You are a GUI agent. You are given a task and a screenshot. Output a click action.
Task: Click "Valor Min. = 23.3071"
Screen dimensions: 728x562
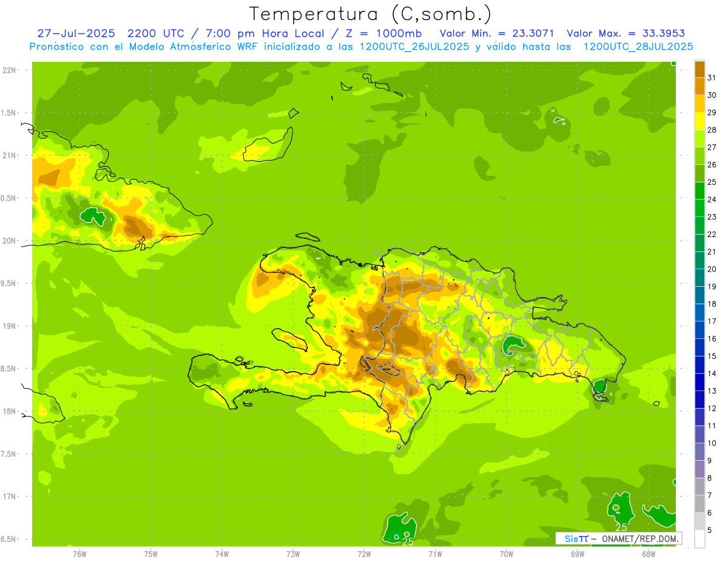tap(496, 33)
